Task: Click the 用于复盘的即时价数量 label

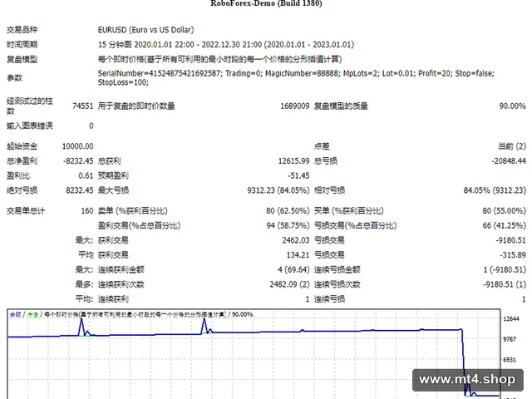Action: click(136, 106)
